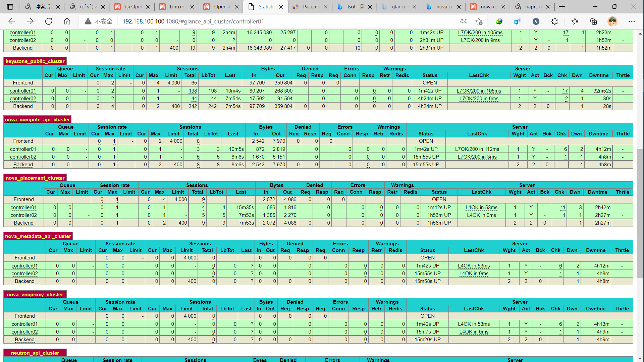Open the browser extensions puzzle icon

click(x=554, y=21)
